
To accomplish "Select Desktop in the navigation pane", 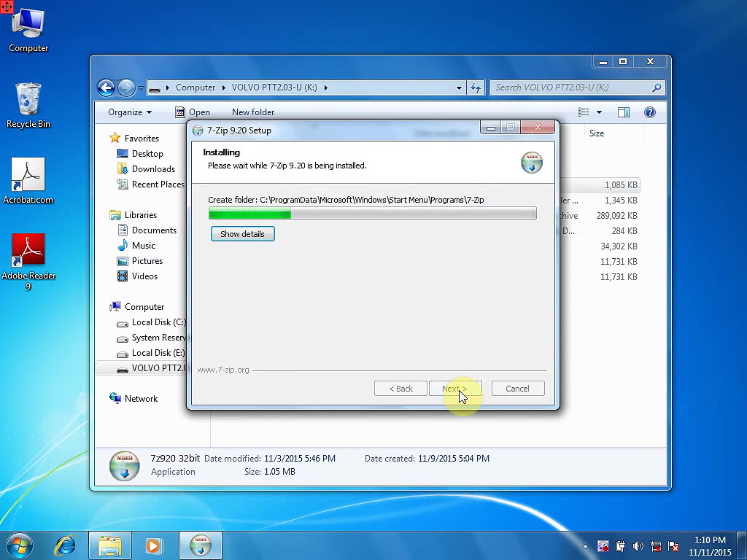I will [140, 154].
